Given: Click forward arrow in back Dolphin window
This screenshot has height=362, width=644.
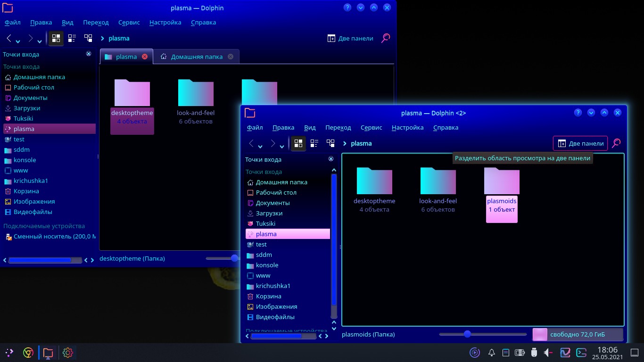Looking at the screenshot, I should coord(31,38).
